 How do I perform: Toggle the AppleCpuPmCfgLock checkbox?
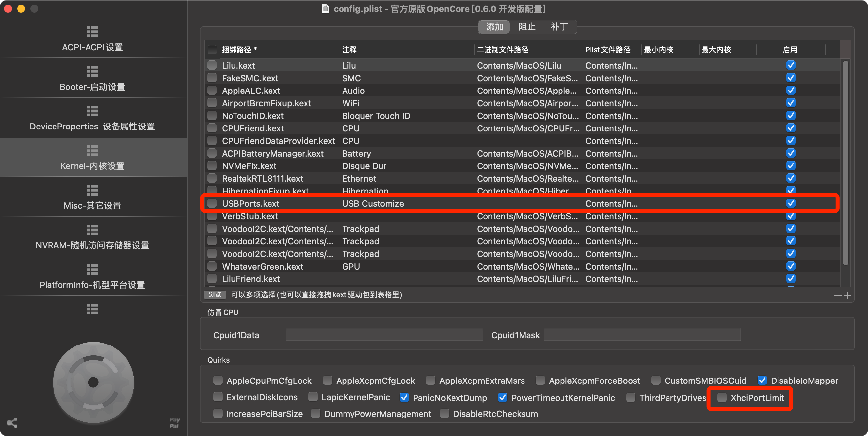pyautogui.click(x=218, y=381)
